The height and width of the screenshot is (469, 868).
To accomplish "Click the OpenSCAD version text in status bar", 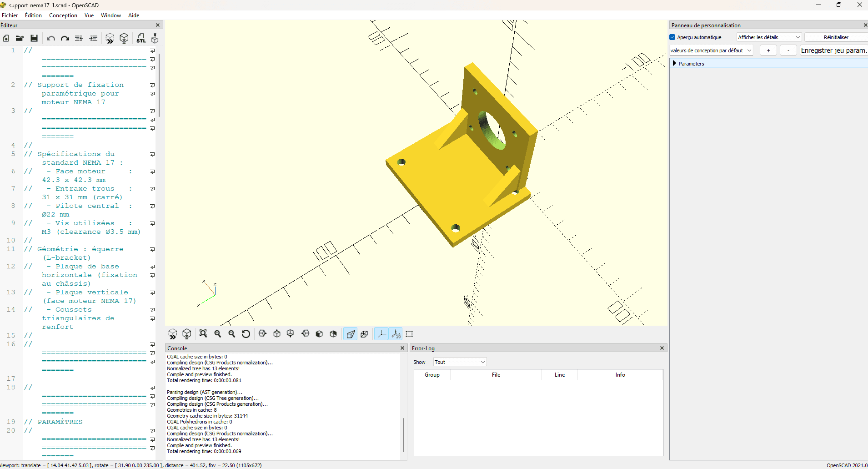I will click(847, 465).
